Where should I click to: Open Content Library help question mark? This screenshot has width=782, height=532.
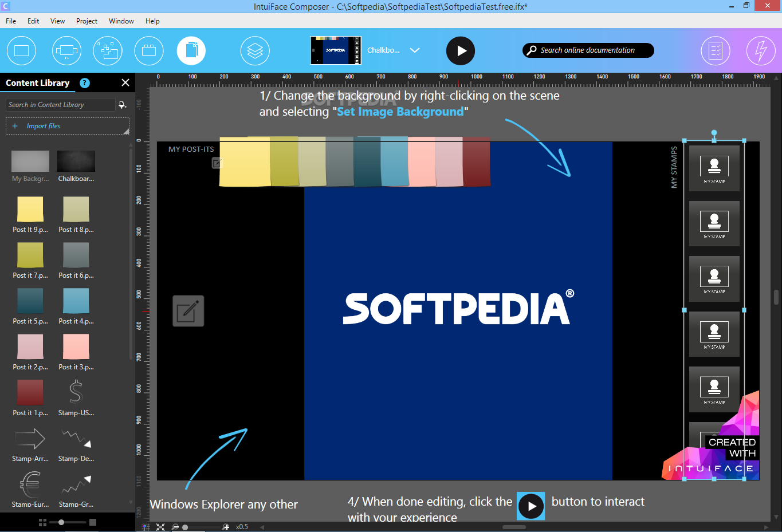(85, 82)
